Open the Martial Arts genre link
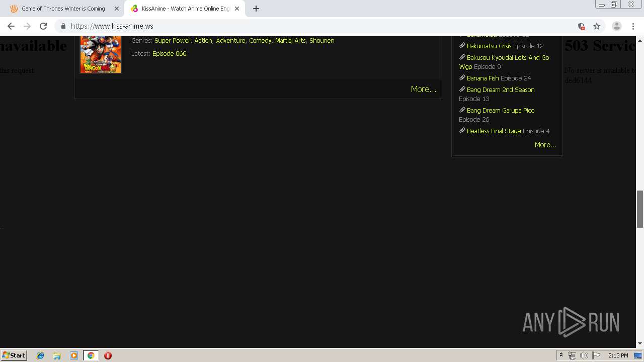The height and width of the screenshot is (362, 644). pyautogui.click(x=290, y=41)
